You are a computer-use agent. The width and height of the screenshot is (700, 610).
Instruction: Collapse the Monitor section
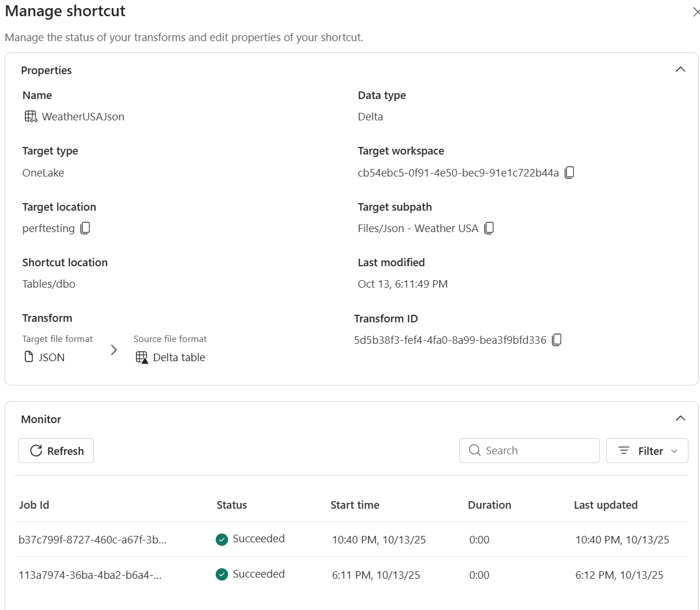[680, 417]
